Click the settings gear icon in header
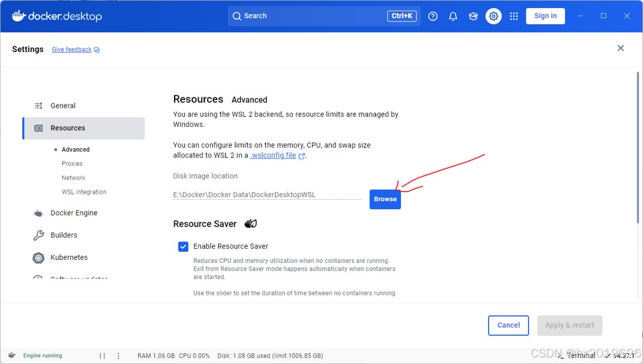 click(x=494, y=16)
